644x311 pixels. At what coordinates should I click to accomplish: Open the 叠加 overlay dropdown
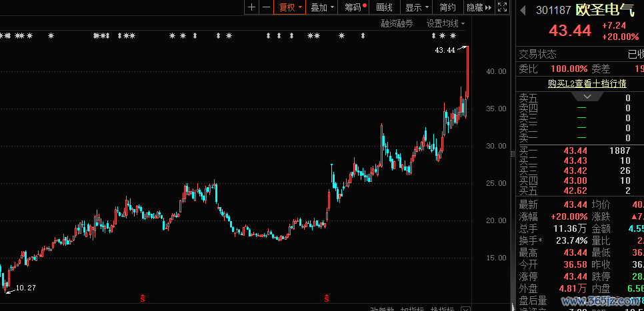(x=323, y=7)
